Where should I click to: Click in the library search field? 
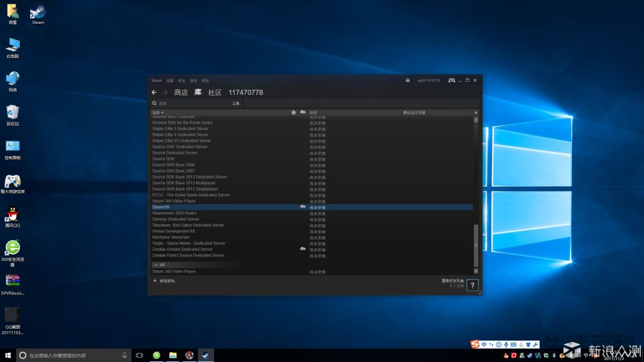(x=194, y=104)
